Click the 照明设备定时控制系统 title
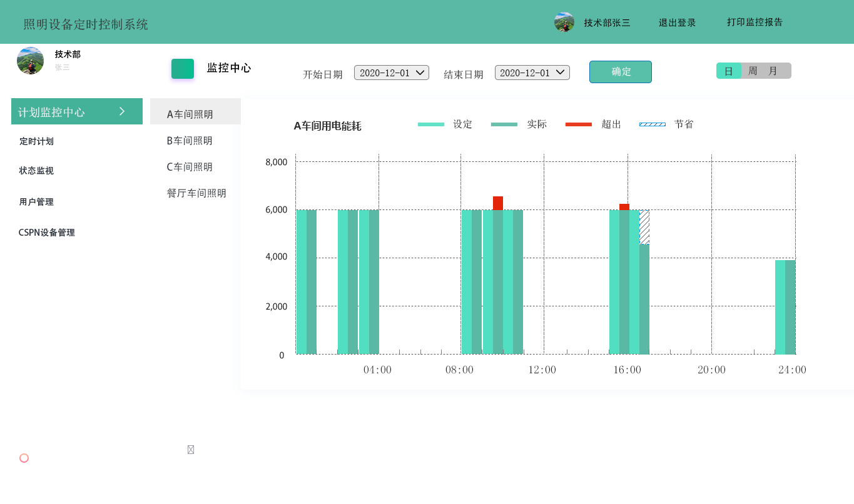The height and width of the screenshot is (504, 854). click(86, 24)
